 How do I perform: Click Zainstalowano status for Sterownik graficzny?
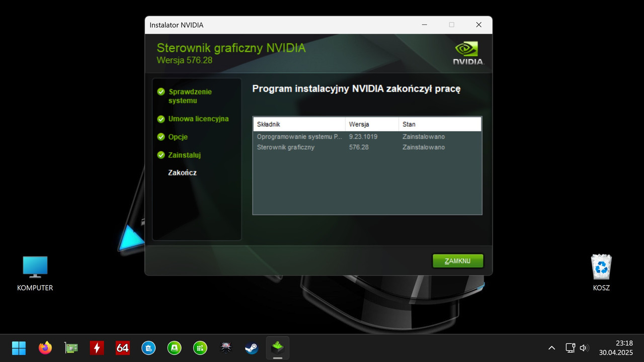pos(424,147)
